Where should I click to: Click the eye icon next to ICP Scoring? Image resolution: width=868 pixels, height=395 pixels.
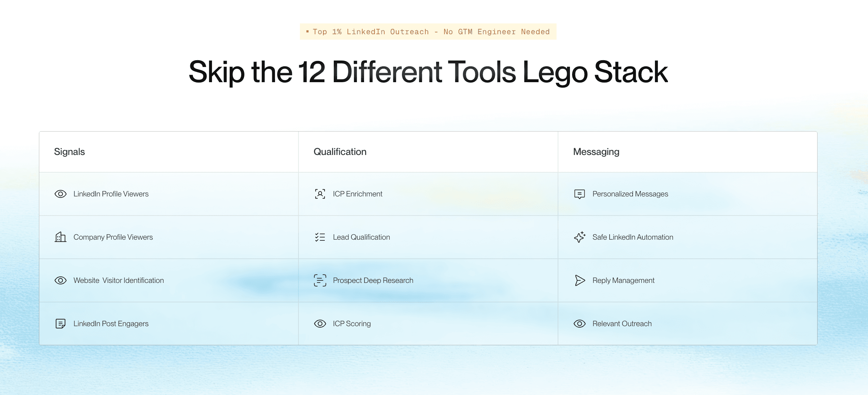click(x=320, y=324)
